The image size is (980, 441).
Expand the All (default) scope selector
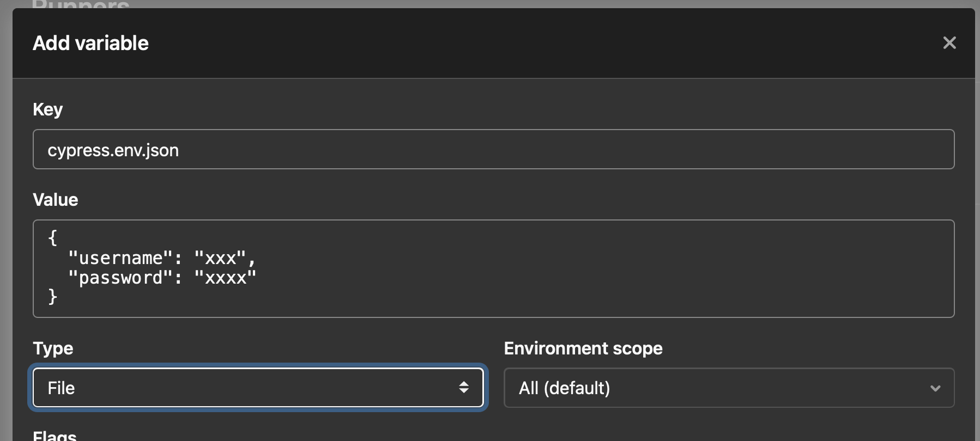729,388
